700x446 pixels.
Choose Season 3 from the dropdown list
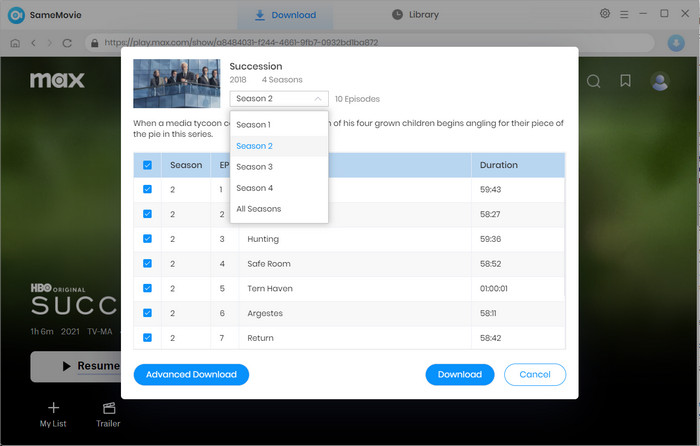[254, 167]
